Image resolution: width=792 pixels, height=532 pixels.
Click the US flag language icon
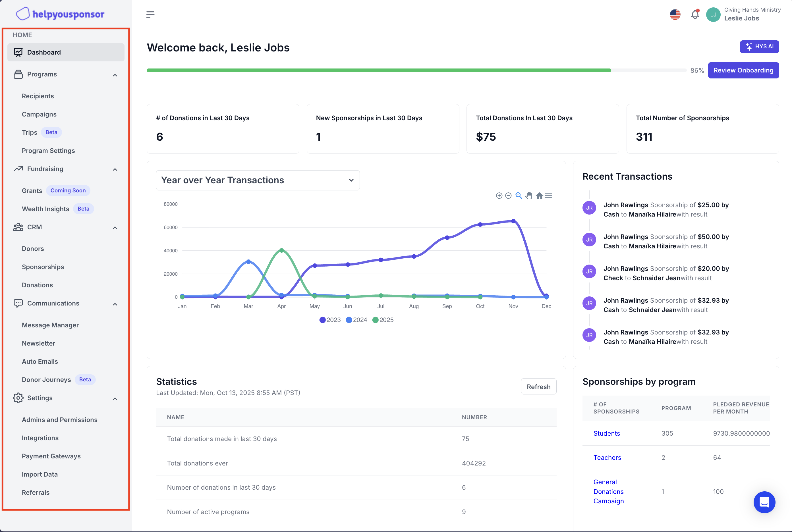[x=675, y=14]
